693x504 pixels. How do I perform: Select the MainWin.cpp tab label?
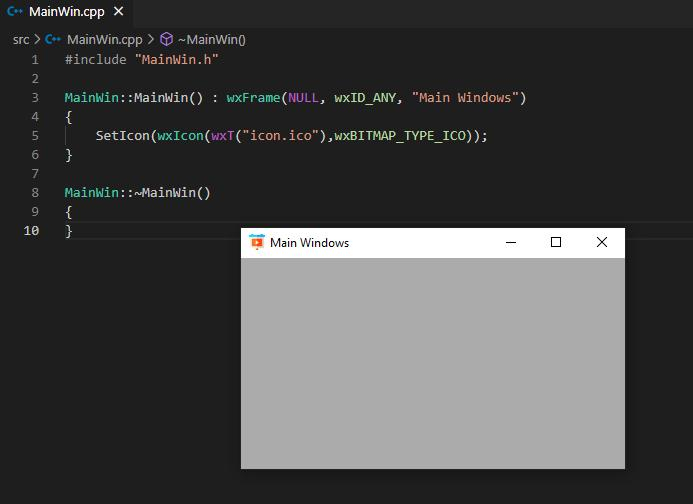click(66, 12)
